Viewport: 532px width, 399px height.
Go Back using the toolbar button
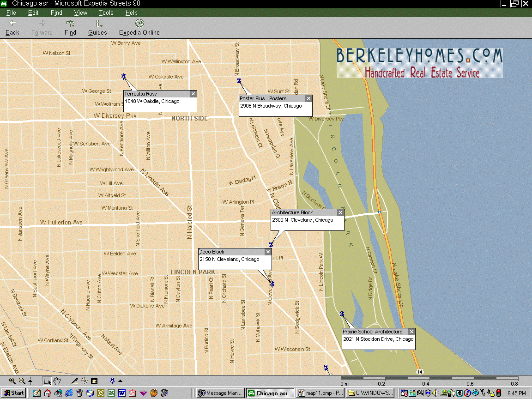pyautogui.click(x=12, y=28)
